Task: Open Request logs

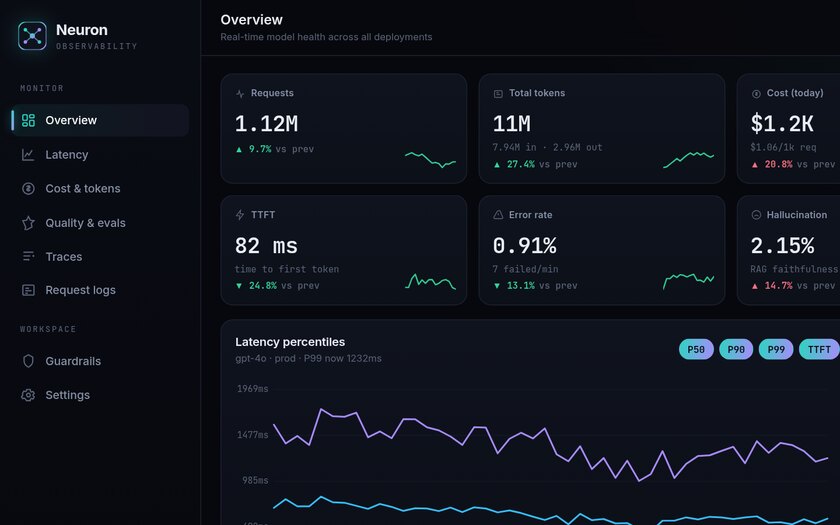Action: click(x=100, y=290)
